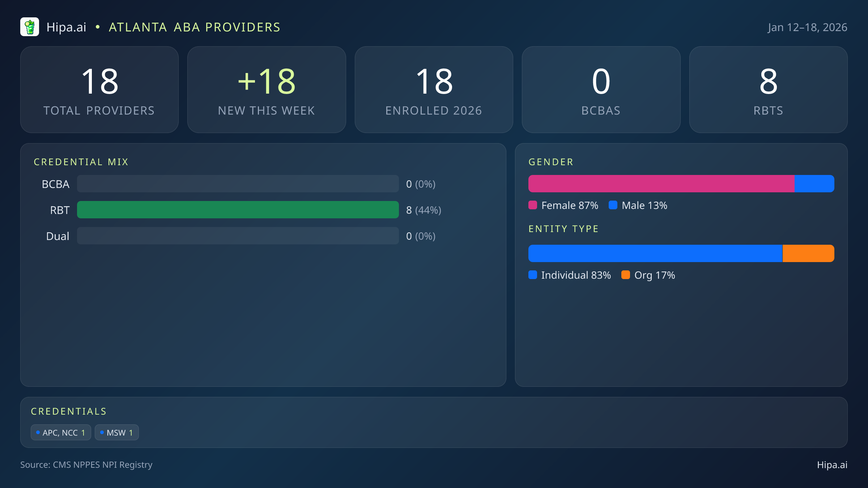The width and height of the screenshot is (868, 488).
Task: Expand the Credentials section
Action: coord(69,411)
